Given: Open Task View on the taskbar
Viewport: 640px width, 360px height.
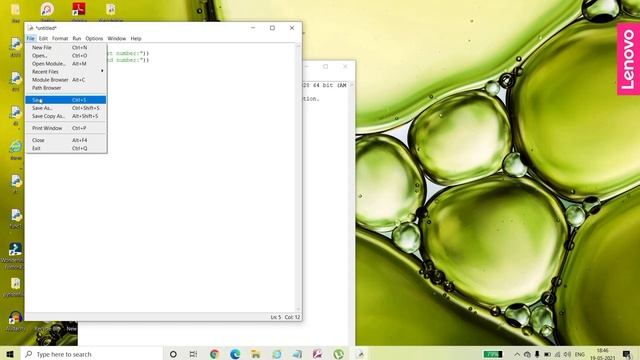Looking at the screenshot, I should click(x=193, y=354).
